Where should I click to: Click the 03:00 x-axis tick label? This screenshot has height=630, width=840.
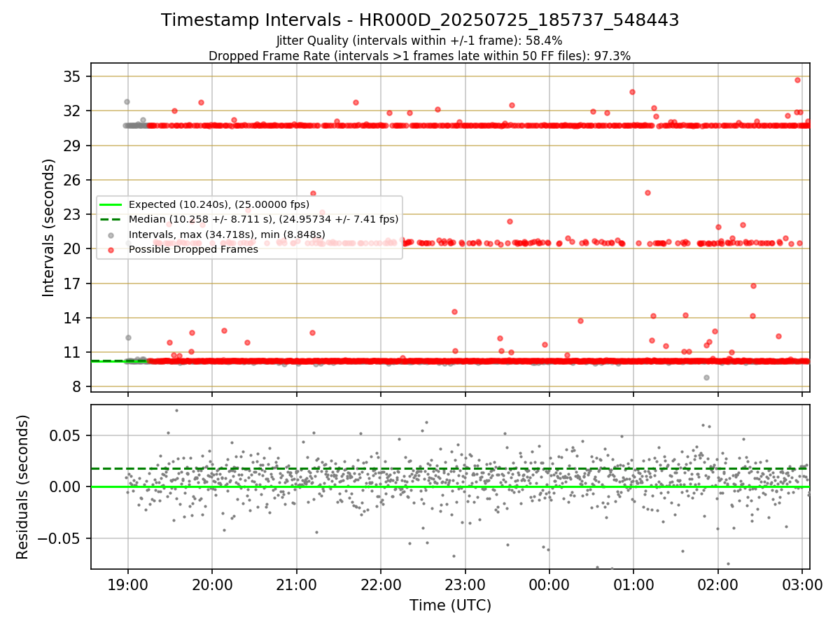pyautogui.click(x=802, y=584)
